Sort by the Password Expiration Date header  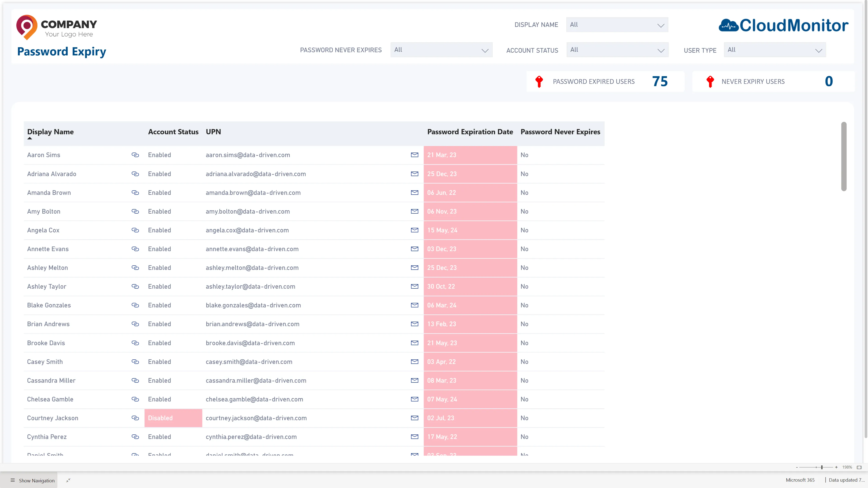470,132
